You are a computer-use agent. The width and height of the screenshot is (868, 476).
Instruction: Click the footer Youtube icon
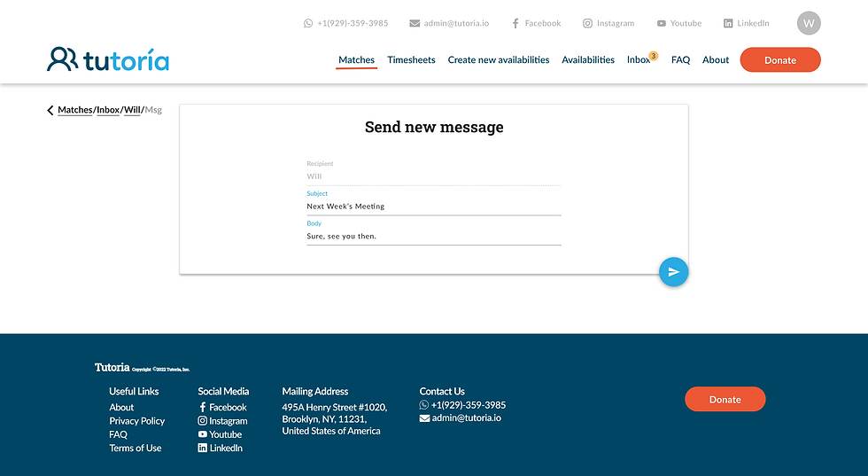(x=203, y=434)
